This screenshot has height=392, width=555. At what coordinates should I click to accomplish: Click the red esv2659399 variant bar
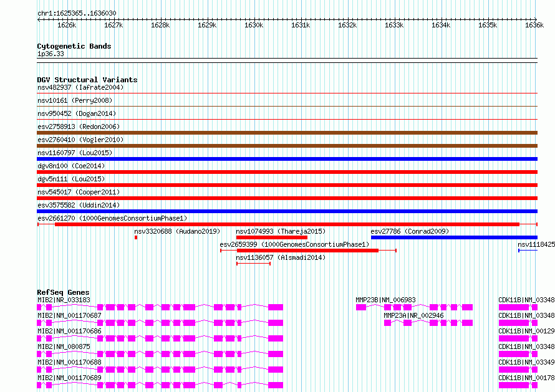[307, 251]
